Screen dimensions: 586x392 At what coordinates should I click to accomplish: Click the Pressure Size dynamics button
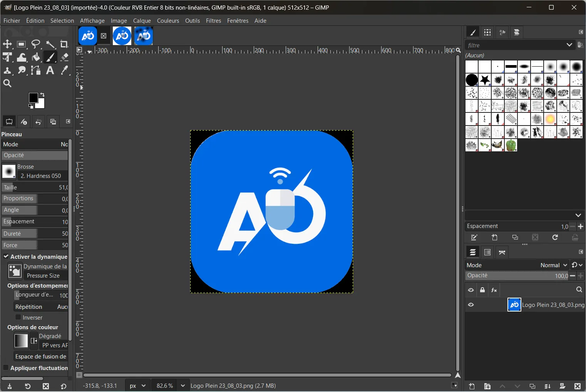point(43,276)
